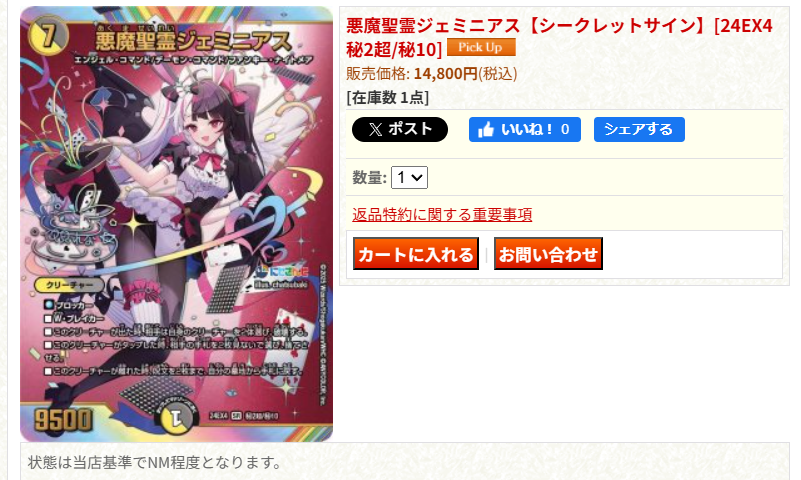Click the 在庫数 1点 stock indicator
The image size is (801, 480).
tap(387, 98)
